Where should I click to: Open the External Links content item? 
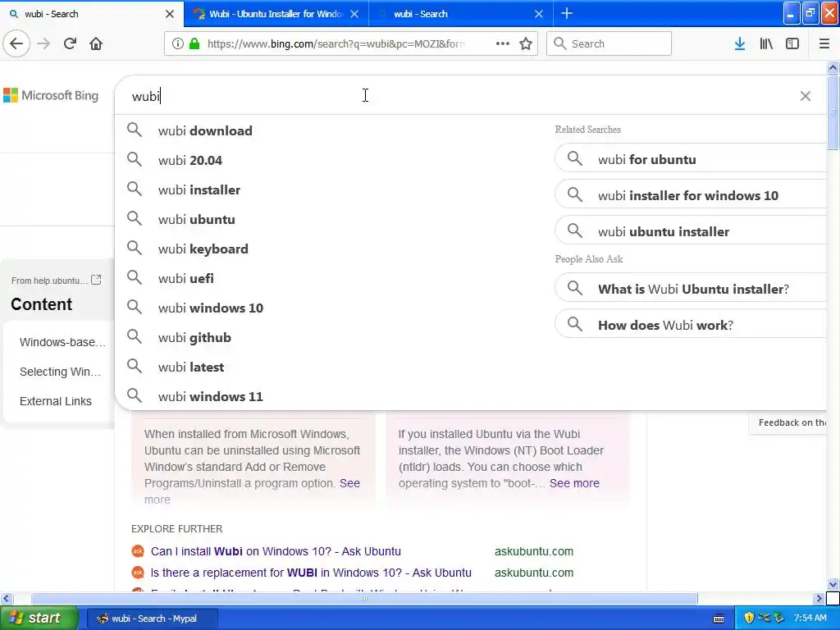point(56,400)
